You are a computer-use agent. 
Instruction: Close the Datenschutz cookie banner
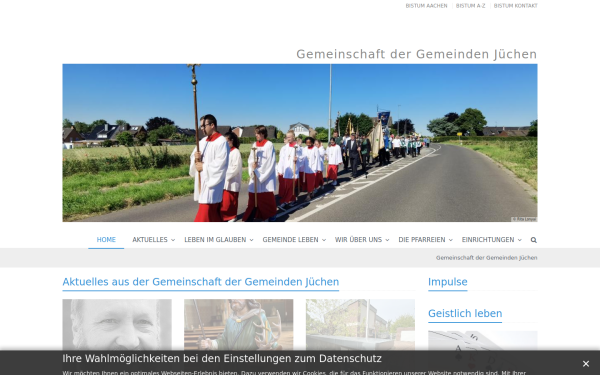[585, 364]
